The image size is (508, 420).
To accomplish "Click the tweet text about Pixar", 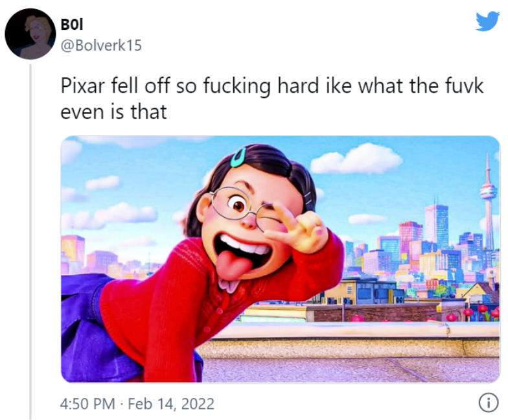I will pyautogui.click(x=272, y=99).
